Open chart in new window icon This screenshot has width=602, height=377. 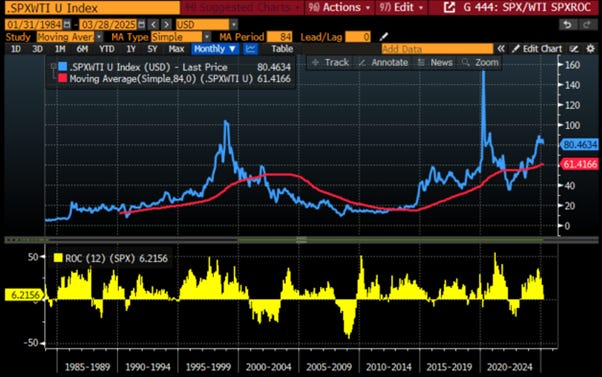pyautogui.click(x=449, y=7)
